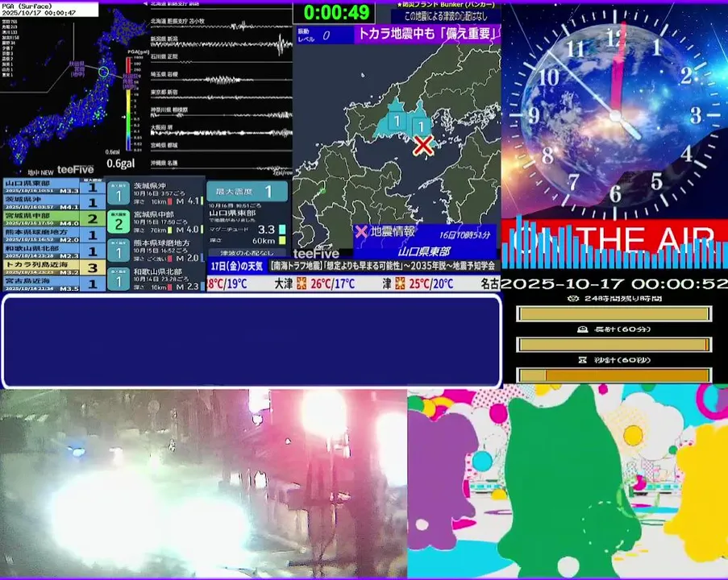Click the green circle marker on Japan PGA map
The image size is (728, 580).
(x=104, y=72)
